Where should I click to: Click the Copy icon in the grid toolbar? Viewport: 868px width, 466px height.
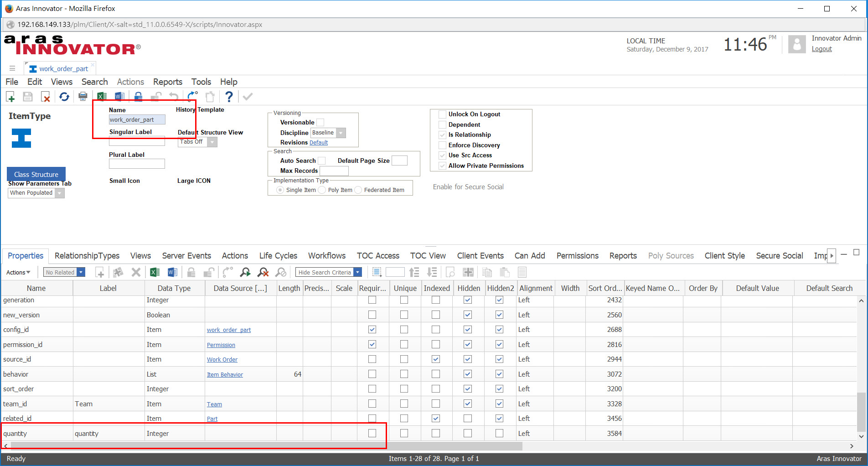tap(487, 272)
